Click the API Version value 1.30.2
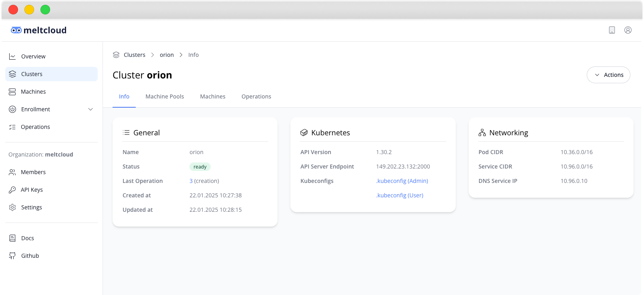Screen dimensions: 644x295 384,152
